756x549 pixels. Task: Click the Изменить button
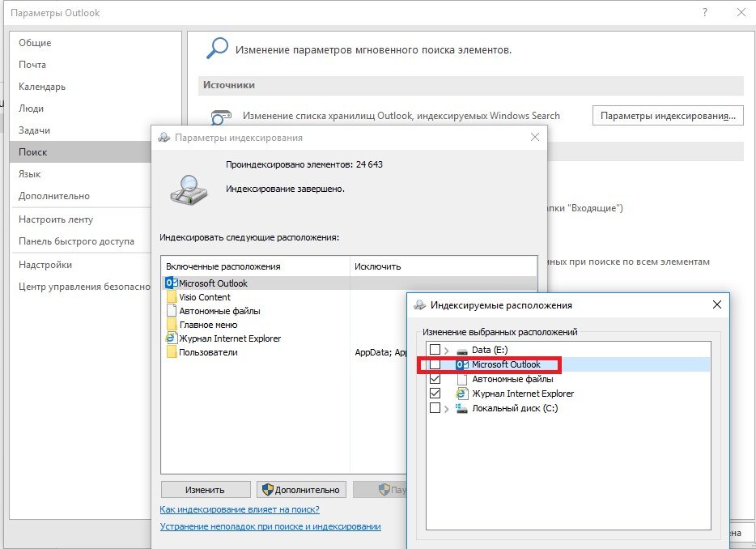pos(206,490)
